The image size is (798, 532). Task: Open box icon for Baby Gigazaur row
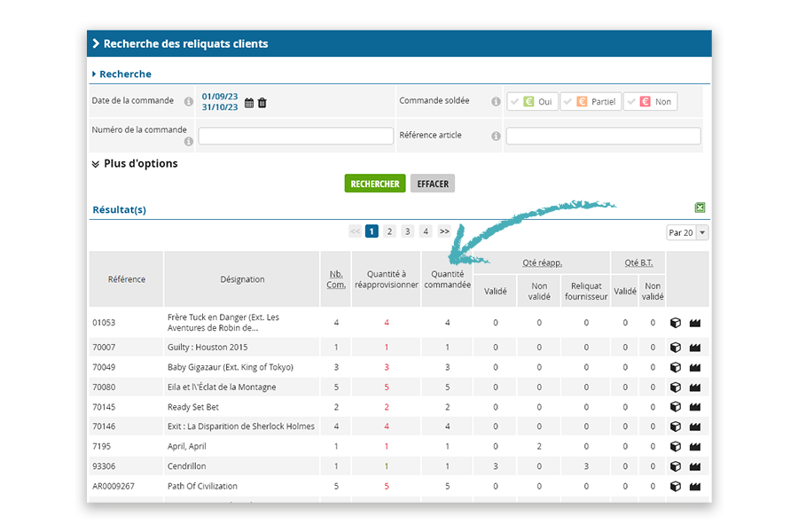[x=676, y=367]
